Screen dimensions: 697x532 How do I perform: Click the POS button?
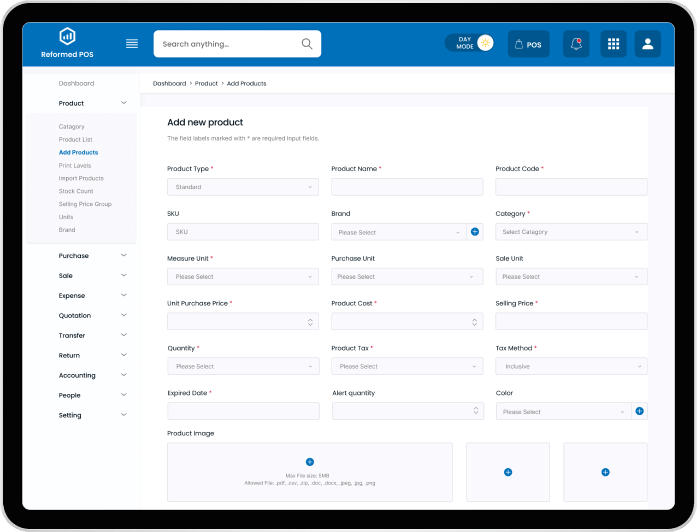coord(528,44)
